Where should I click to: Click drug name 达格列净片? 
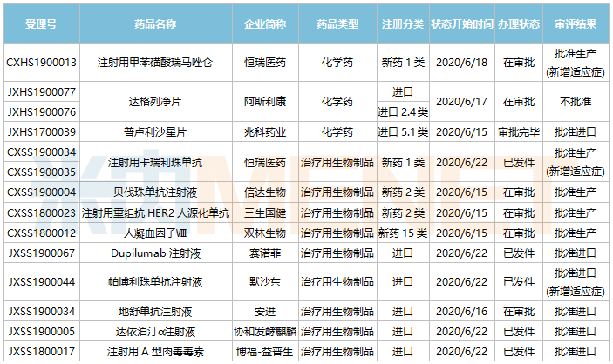(x=155, y=102)
